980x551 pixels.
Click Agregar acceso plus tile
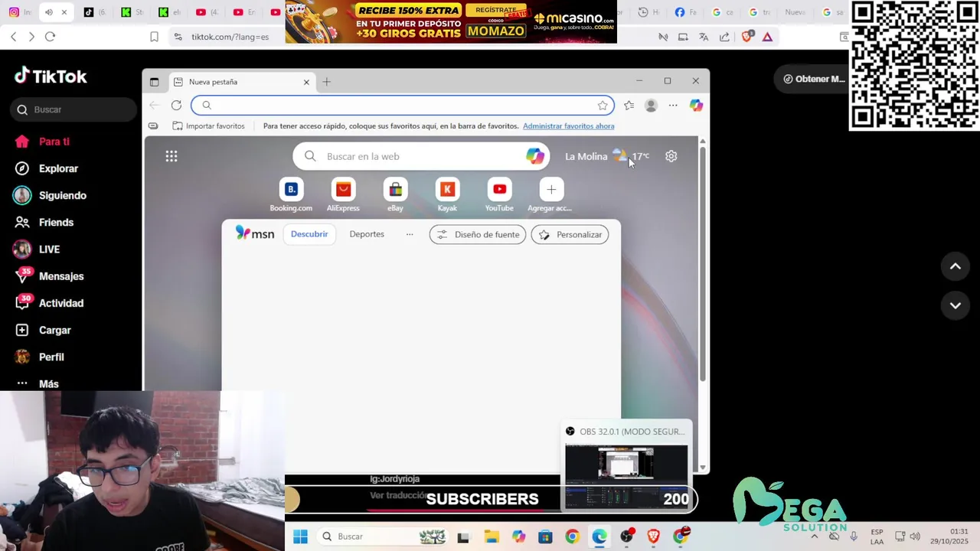pyautogui.click(x=551, y=196)
